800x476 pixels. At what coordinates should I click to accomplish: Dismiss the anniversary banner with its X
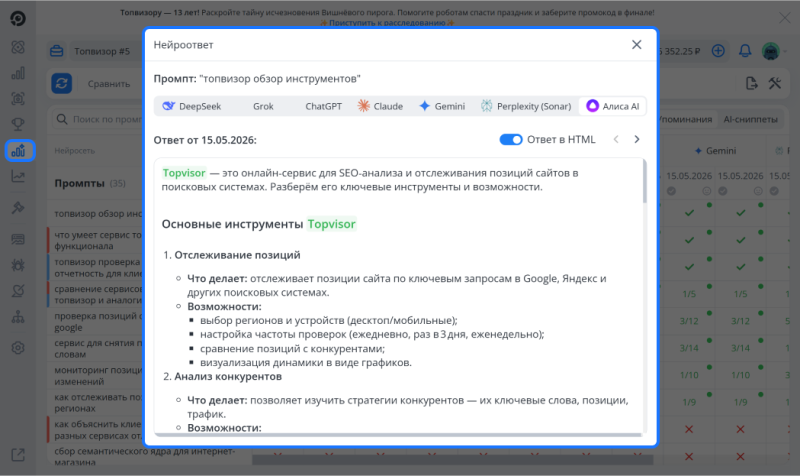click(x=785, y=18)
